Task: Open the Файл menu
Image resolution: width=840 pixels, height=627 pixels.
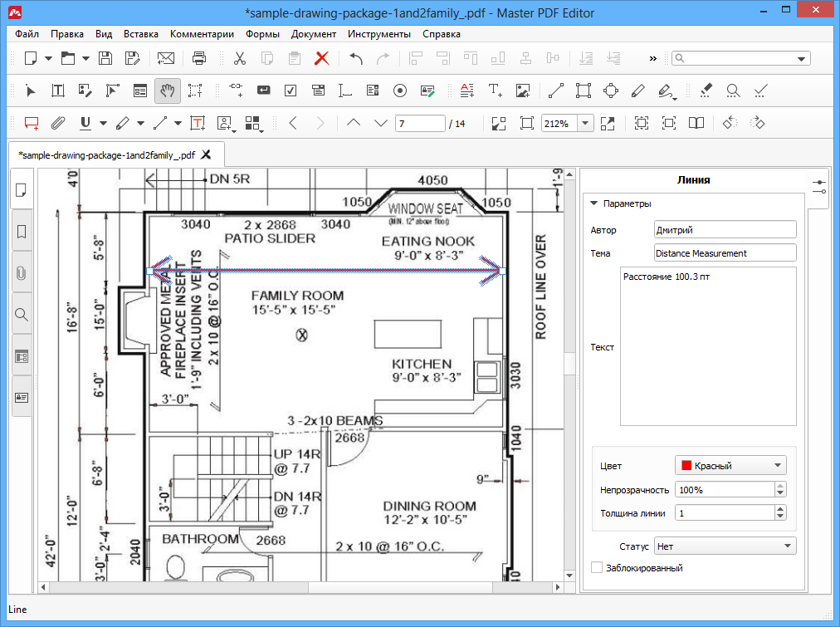Action: (27, 34)
